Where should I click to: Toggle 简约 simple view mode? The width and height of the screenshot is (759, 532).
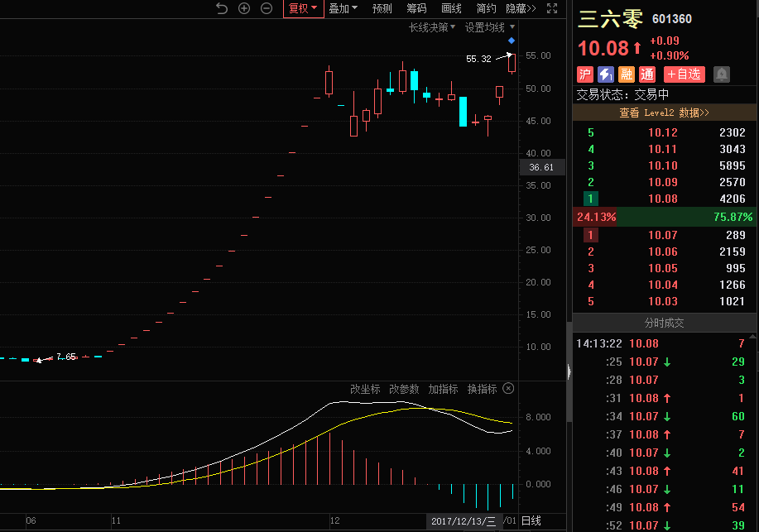click(x=487, y=8)
